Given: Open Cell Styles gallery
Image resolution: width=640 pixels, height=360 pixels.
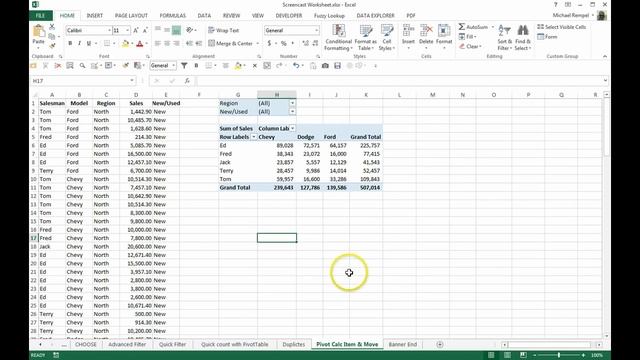Looking at the screenshot, I should click(387, 38).
